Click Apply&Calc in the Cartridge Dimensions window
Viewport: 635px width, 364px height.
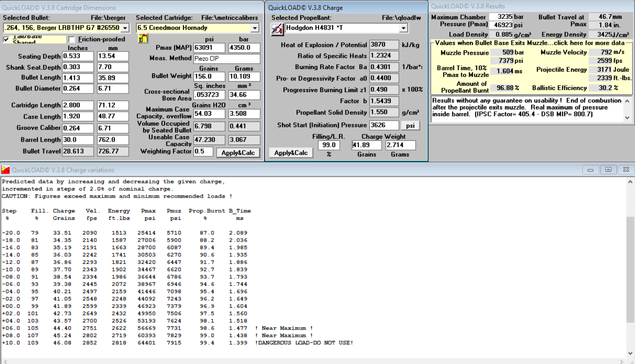point(238,153)
